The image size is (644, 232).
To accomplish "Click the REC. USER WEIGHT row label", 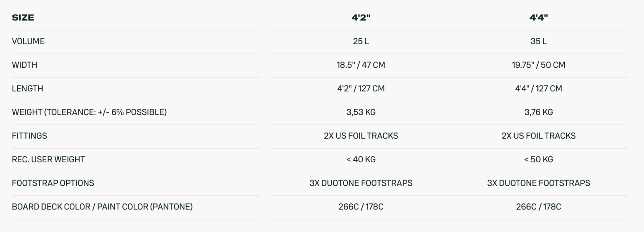I will [x=48, y=159].
